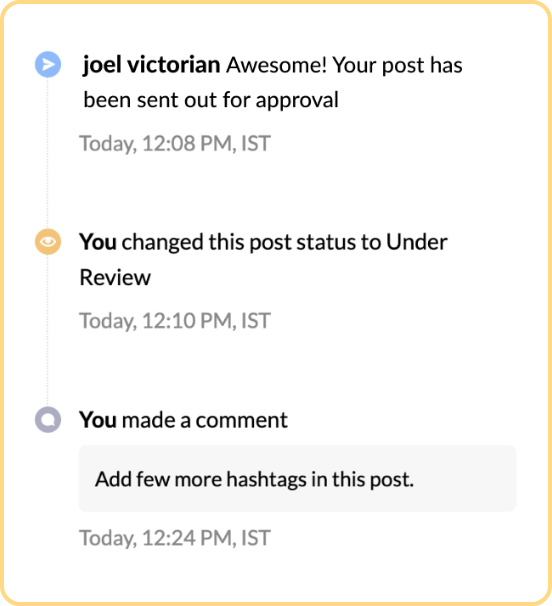Click the 'Awesome! Your post has' text
This screenshot has height=606, width=552.
344,65
